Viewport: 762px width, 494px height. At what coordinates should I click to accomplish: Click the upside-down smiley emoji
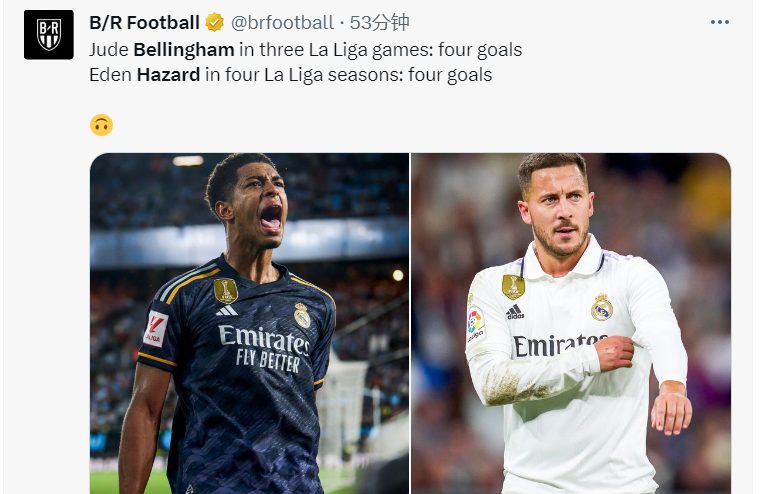pos(102,125)
